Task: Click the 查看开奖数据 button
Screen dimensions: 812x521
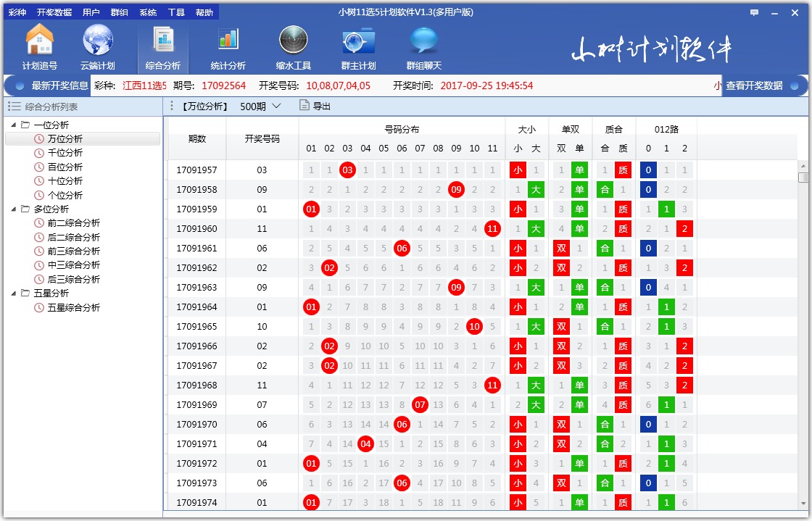Action: [x=756, y=85]
